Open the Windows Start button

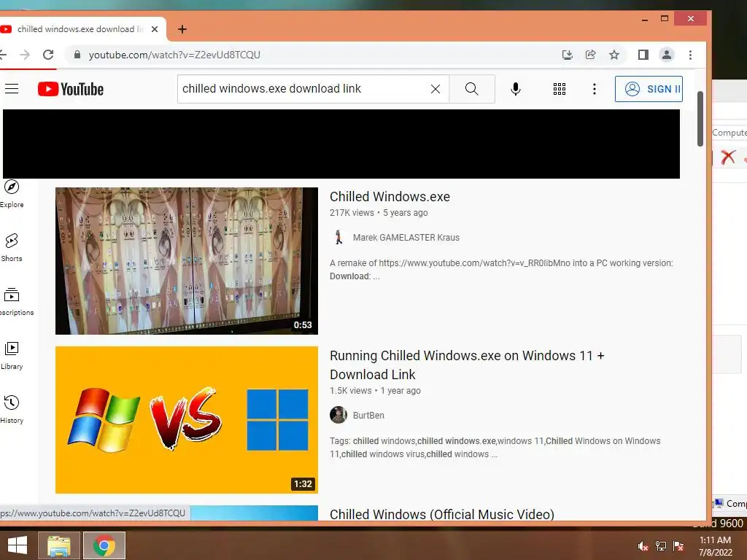click(18, 545)
